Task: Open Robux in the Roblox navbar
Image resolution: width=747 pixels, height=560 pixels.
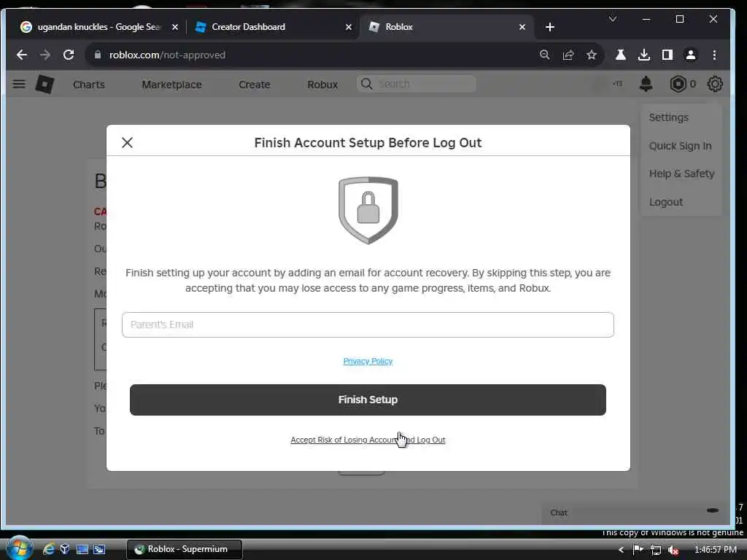Action: coord(322,85)
